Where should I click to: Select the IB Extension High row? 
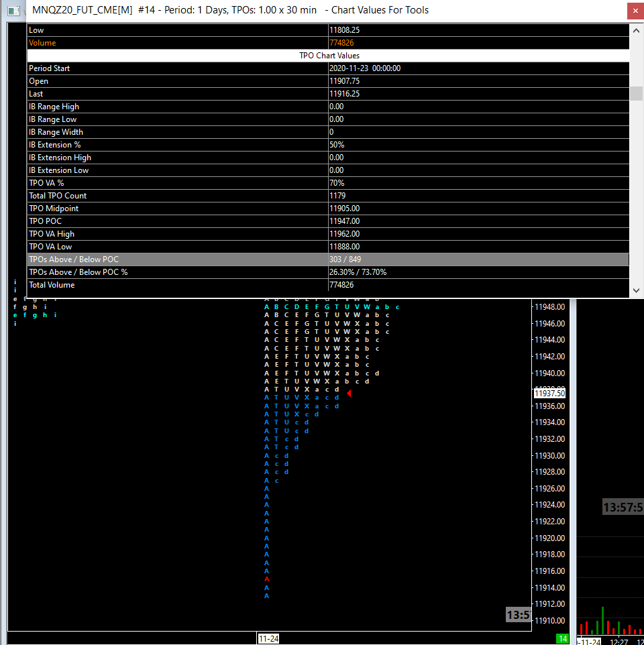pyautogui.click(x=328, y=158)
